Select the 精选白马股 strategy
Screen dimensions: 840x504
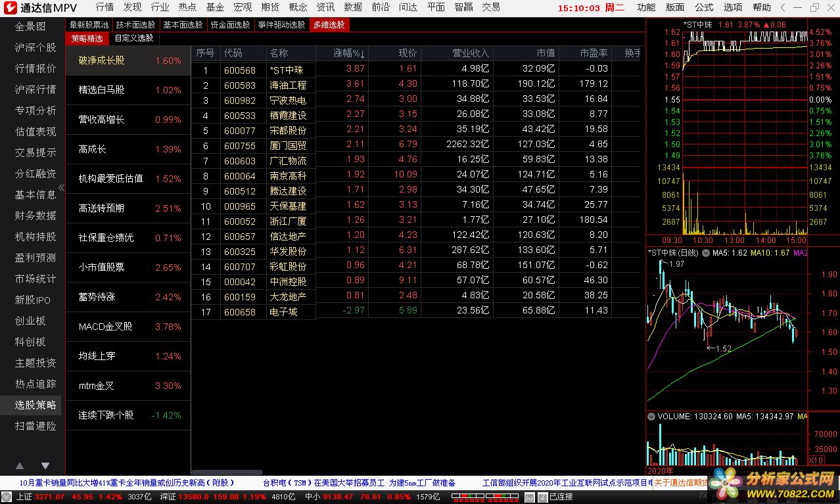click(x=128, y=90)
